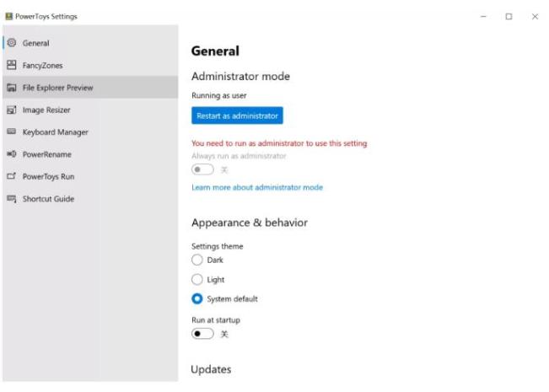Screen dimensions: 549x392
Task: Click the FancyZones layout icon
Action: [x=11, y=65]
